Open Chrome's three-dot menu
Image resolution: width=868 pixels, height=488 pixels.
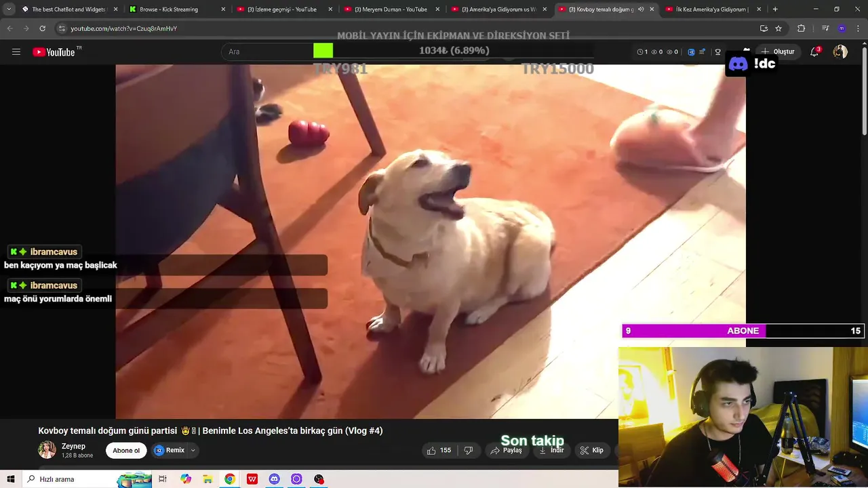click(858, 28)
